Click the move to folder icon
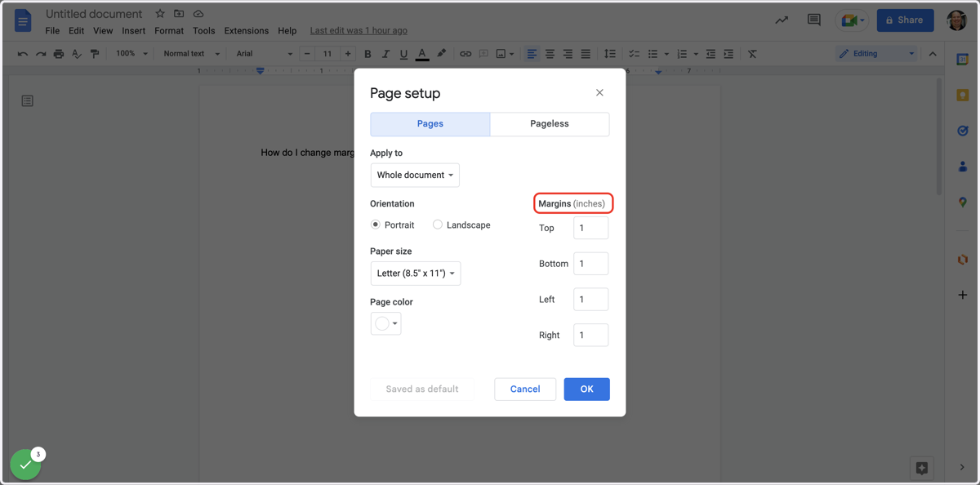Image resolution: width=980 pixels, height=485 pixels. (179, 14)
